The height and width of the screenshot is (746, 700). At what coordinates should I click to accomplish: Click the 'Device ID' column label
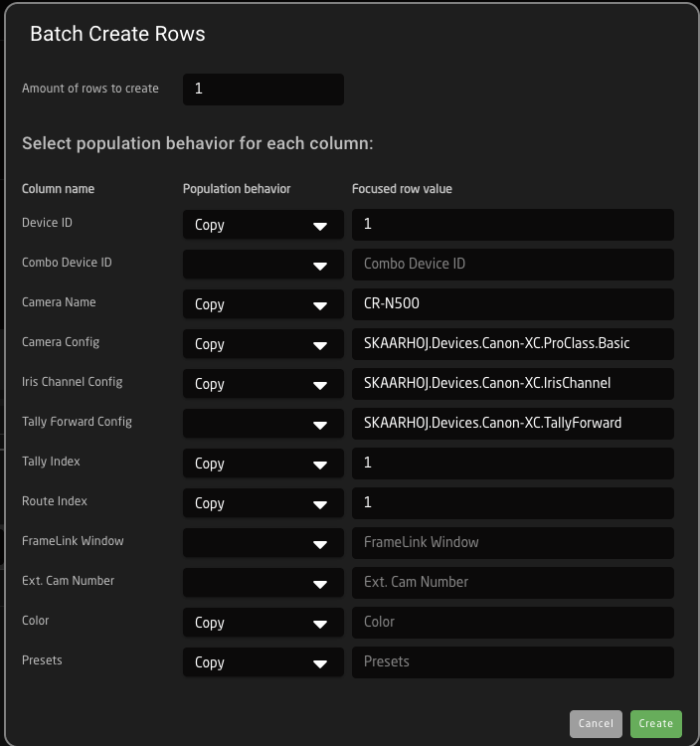pos(47,223)
